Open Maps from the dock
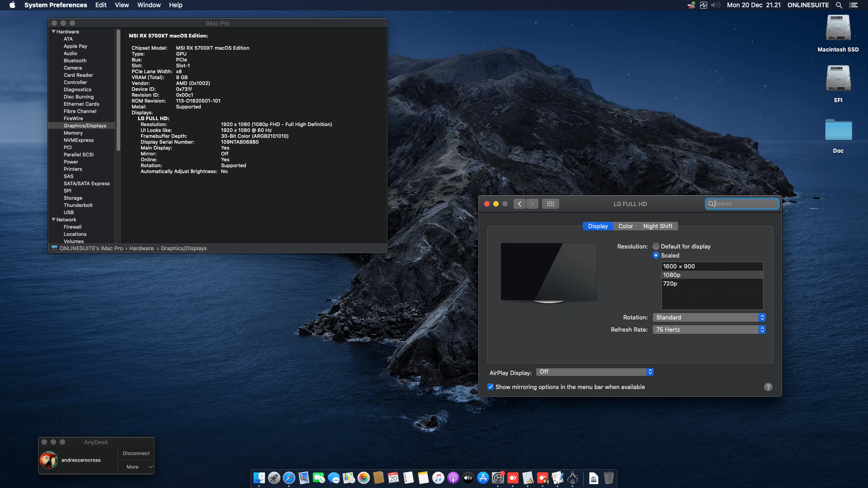 (x=349, y=478)
